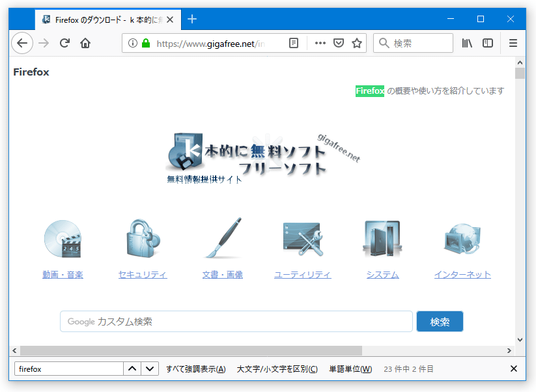Viewport: 536px width, 392px height.
Task: Click the horizontal scrollbar left arrow
Action: [14, 350]
